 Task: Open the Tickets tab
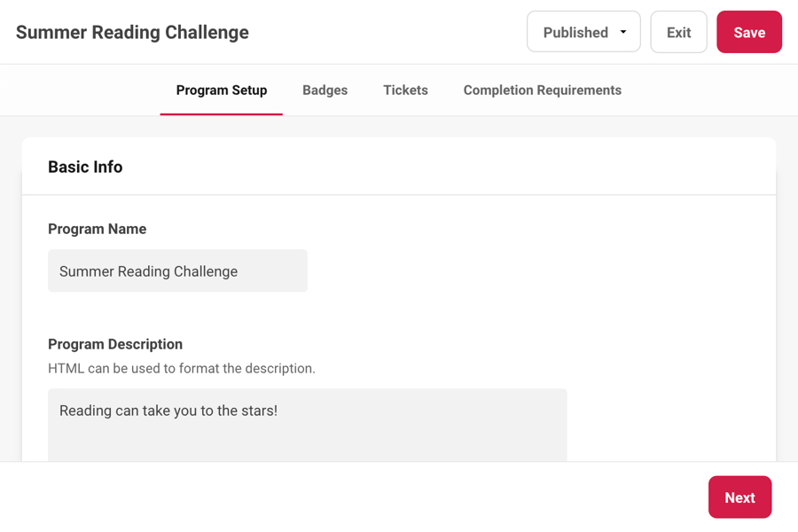click(405, 90)
